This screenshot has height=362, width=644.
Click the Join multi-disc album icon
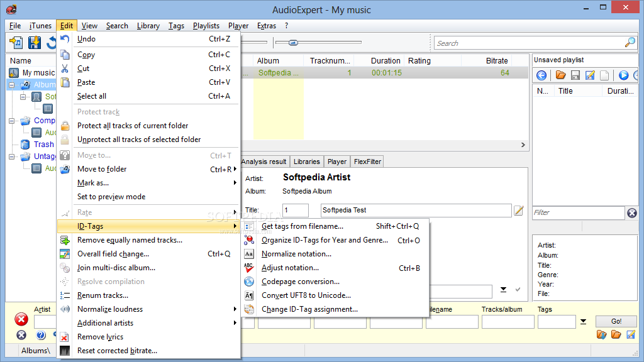[x=65, y=268]
